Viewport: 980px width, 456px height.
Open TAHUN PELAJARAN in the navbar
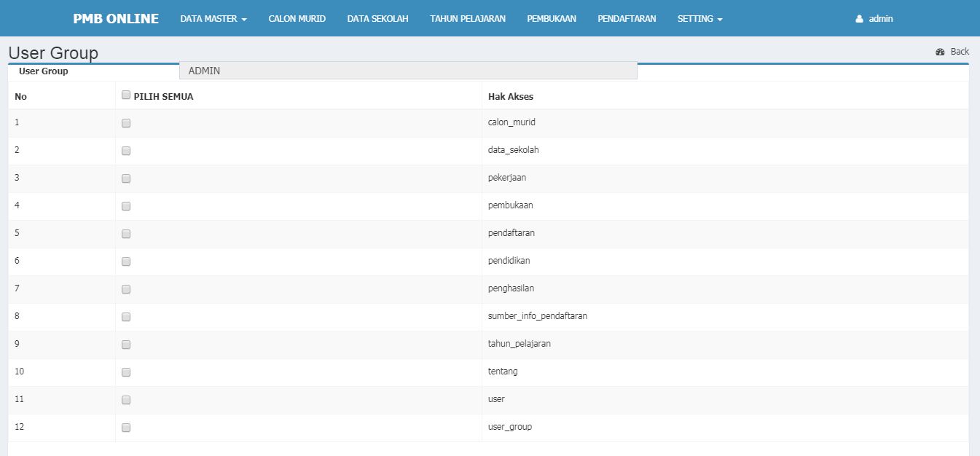click(x=467, y=19)
